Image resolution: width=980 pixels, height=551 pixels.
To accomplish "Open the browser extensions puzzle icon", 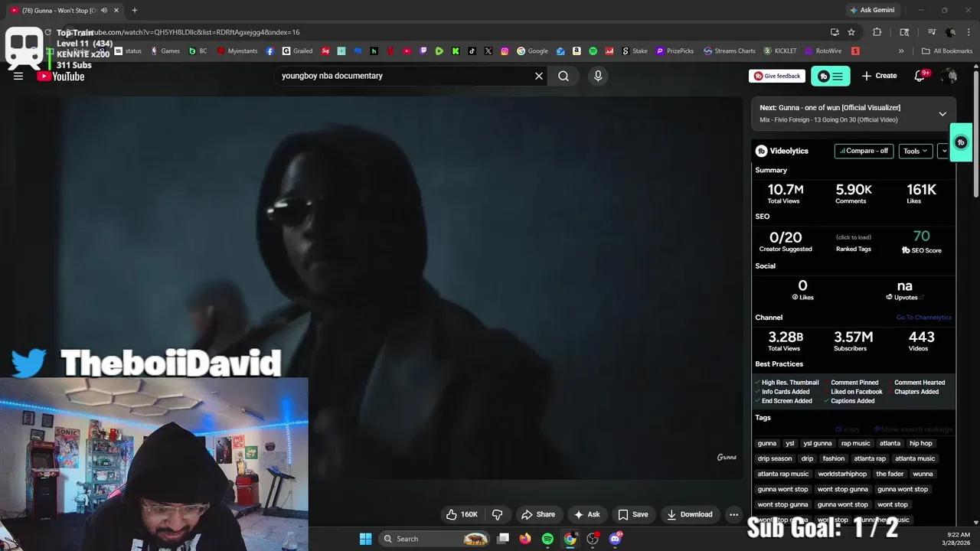I will coord(877,32).
